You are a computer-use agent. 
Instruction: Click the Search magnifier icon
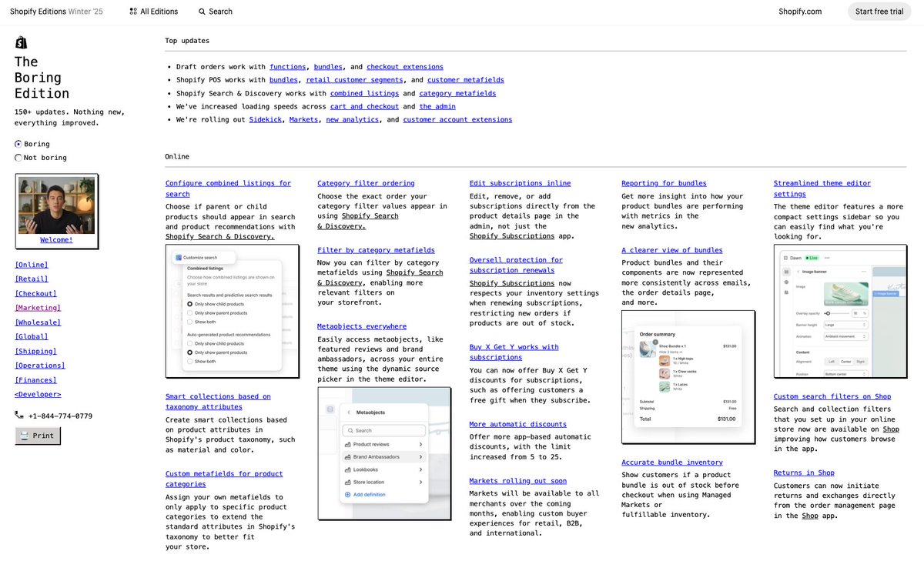point(202,12)
